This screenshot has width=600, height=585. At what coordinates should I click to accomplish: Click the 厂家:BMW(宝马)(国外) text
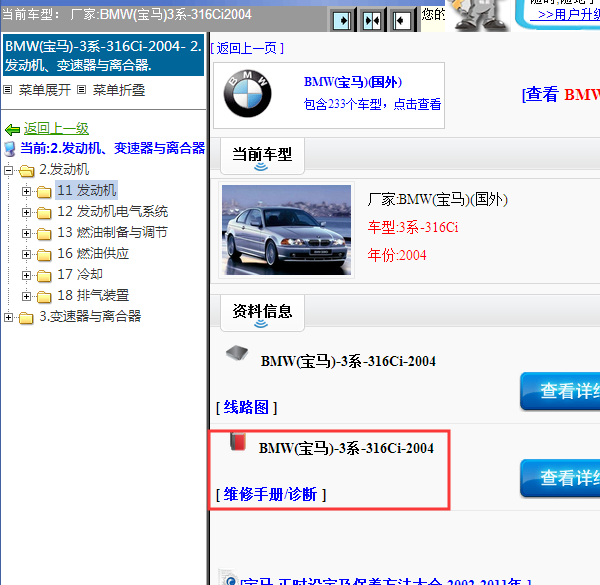pyautogui.click(x=438, y=200)
